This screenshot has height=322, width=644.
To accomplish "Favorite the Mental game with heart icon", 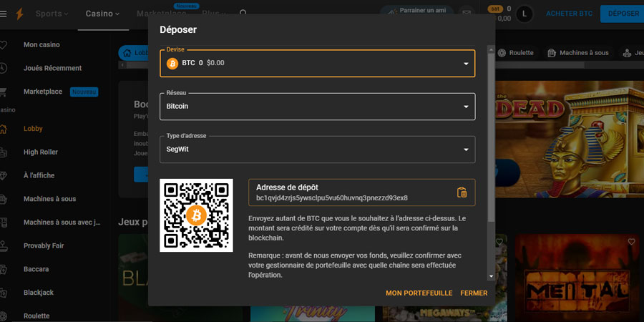I will coord(631,242).
